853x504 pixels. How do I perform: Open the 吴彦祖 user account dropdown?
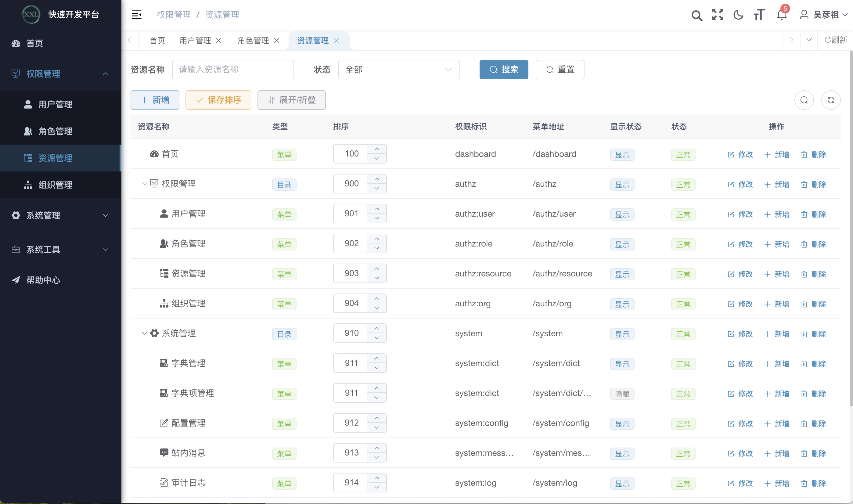(x=824, y=15)
